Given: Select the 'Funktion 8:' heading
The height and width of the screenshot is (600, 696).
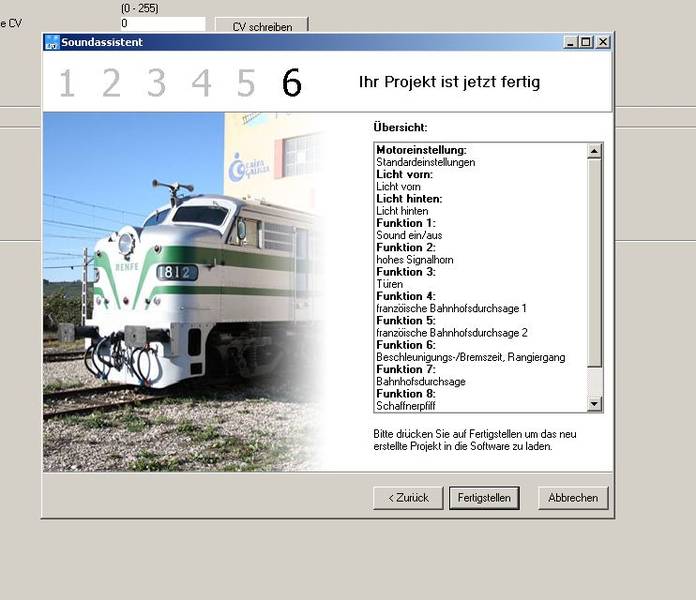Looking at the screenshot, I should click(406, 394).
